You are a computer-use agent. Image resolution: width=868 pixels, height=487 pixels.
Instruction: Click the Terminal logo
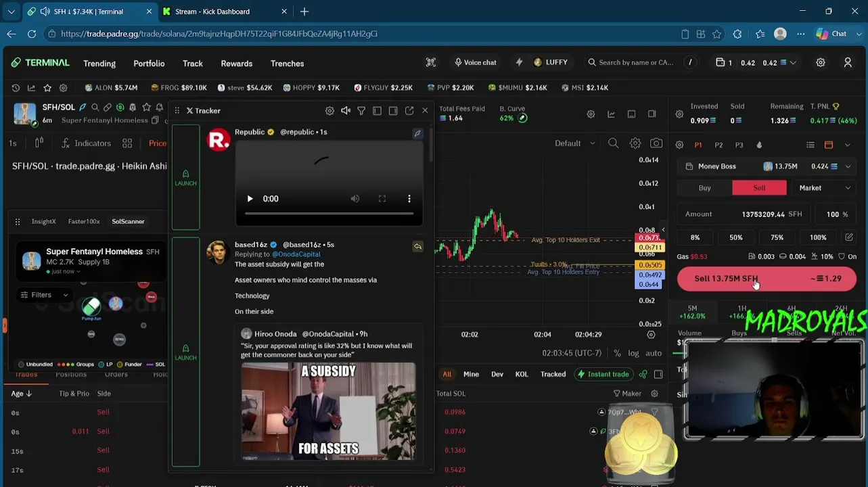pos(41,63)
